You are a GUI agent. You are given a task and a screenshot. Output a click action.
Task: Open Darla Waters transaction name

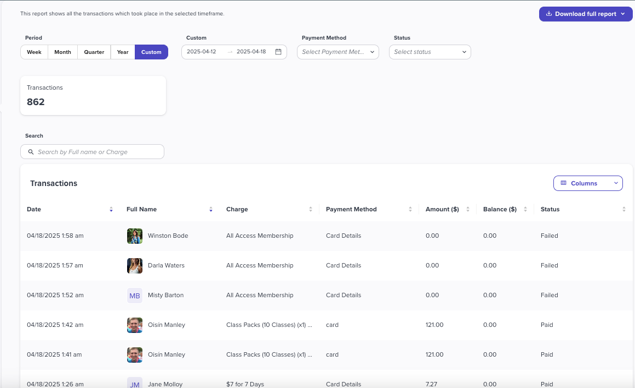pyautogui.click(x=166, y=266)
